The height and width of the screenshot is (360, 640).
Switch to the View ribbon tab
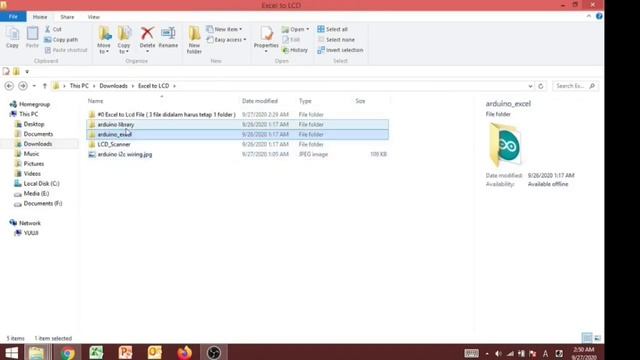93,17
